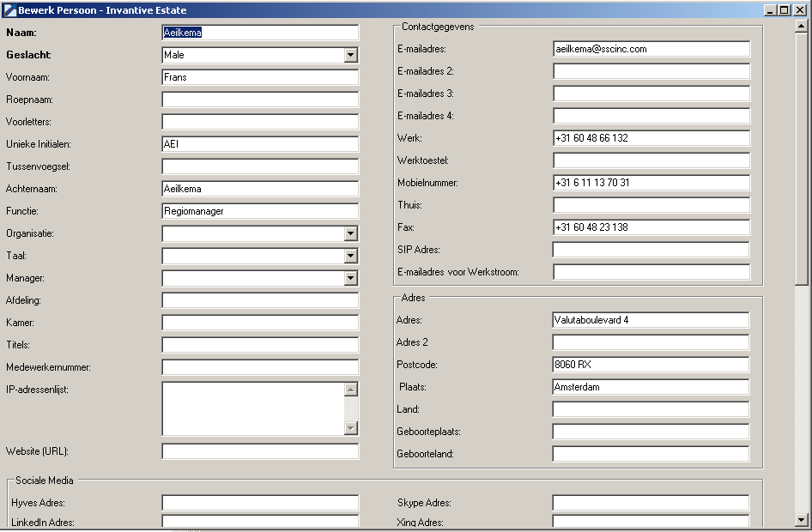Click the Functie field showing Regiomanager
The height and width of the screenshot is (532, 812).
point(260,210)
